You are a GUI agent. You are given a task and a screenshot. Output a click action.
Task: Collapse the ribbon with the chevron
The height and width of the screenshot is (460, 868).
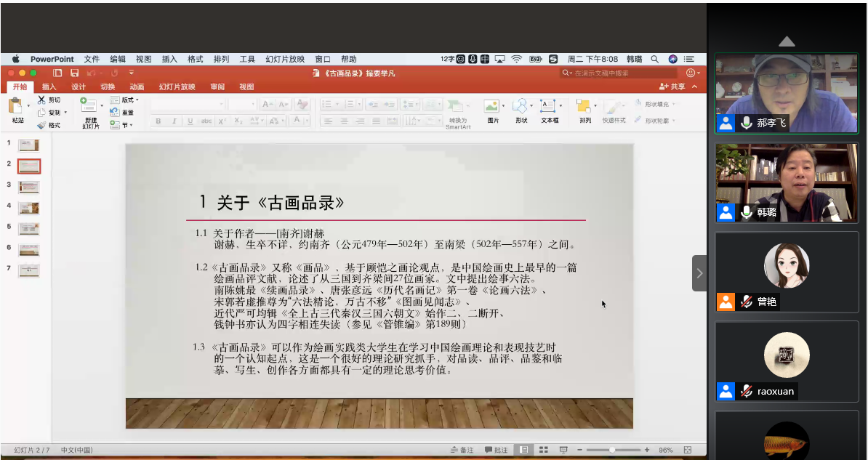pyautogui.click(x=695, y=86)
